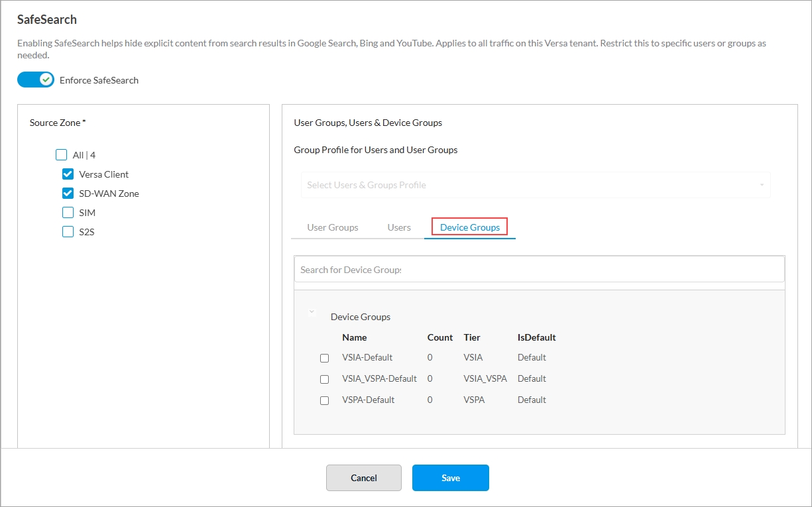Image resolution: width=812 pixels, height=507 pixels.
Task: Click the Name column header
Action: pos(355,337)
